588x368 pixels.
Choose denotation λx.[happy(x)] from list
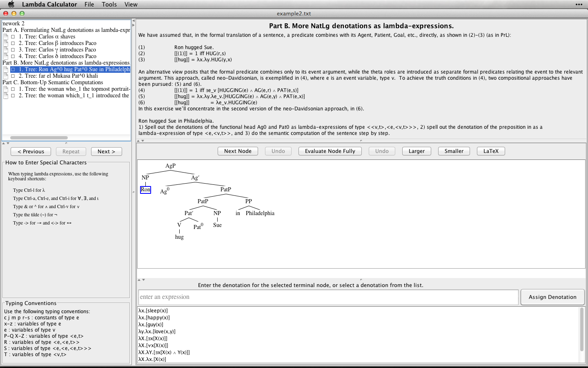(154, 318)
